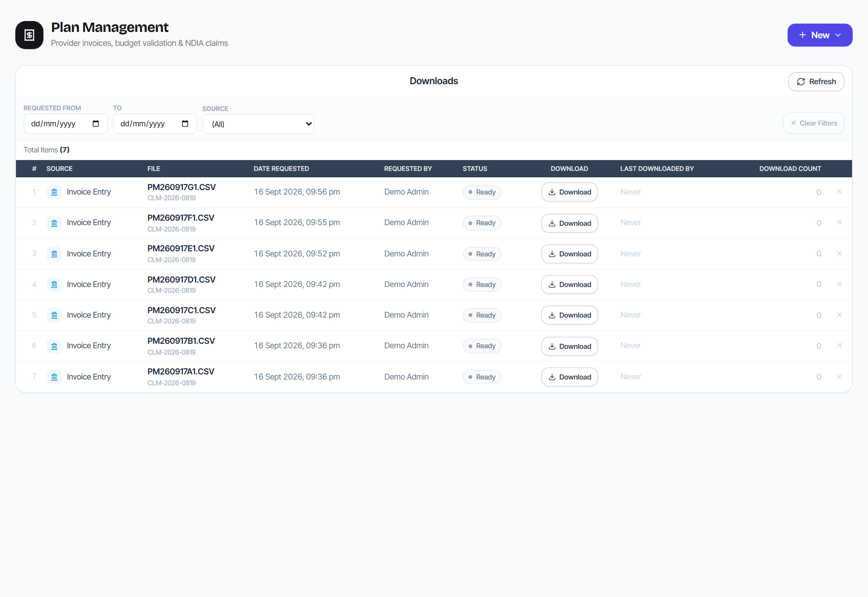Download PM260917E1.CSV
This screenshot has width=868, height=597.
click(x=569, y=254)
